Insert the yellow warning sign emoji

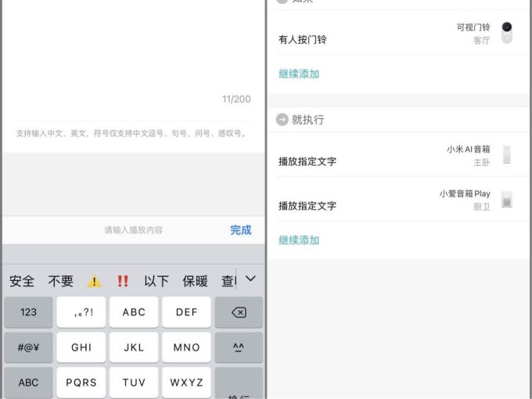click(94, 281)
